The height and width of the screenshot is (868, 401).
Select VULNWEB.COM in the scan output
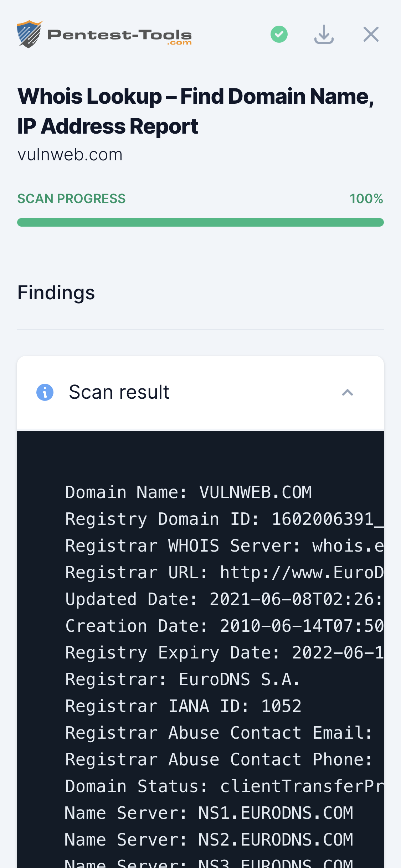(x=256, y=492)
